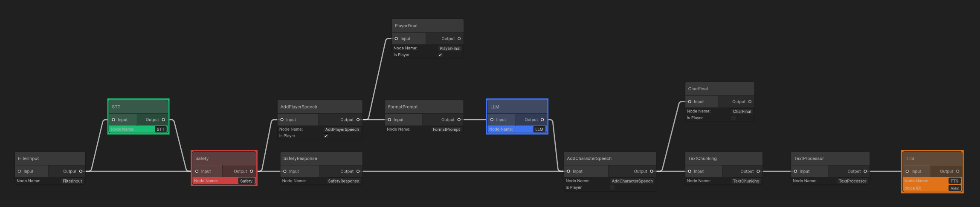Click the LLM node's Input port

492,120
